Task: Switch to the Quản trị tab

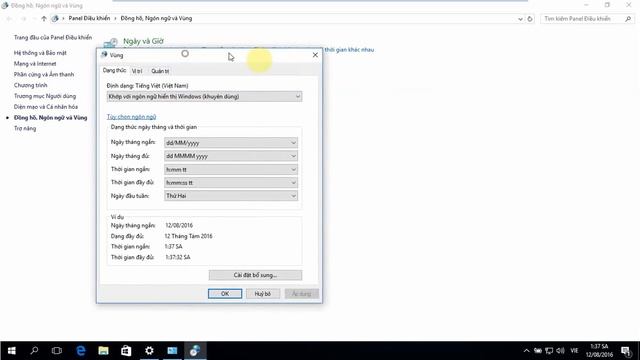Action: pyautogui.click(x=160, y=71)
